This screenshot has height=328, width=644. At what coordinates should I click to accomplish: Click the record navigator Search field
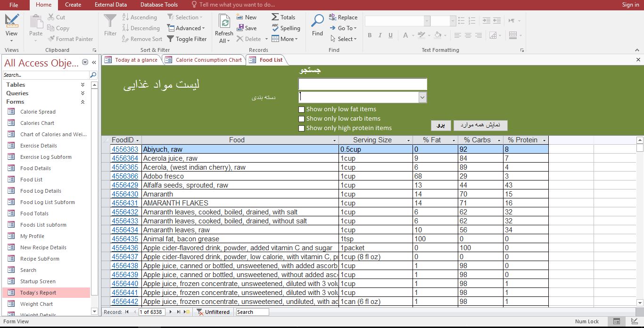[x=252, y=312]
